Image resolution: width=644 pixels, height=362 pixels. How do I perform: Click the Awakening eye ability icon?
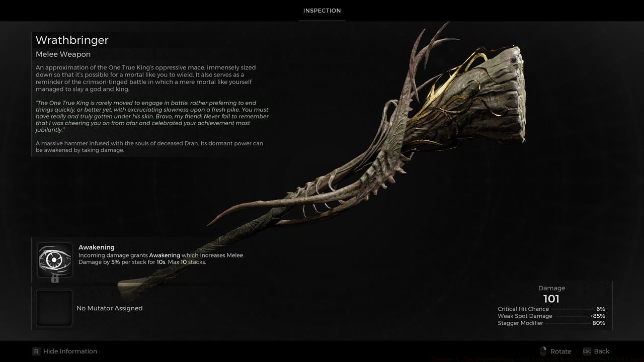[54, 259]
